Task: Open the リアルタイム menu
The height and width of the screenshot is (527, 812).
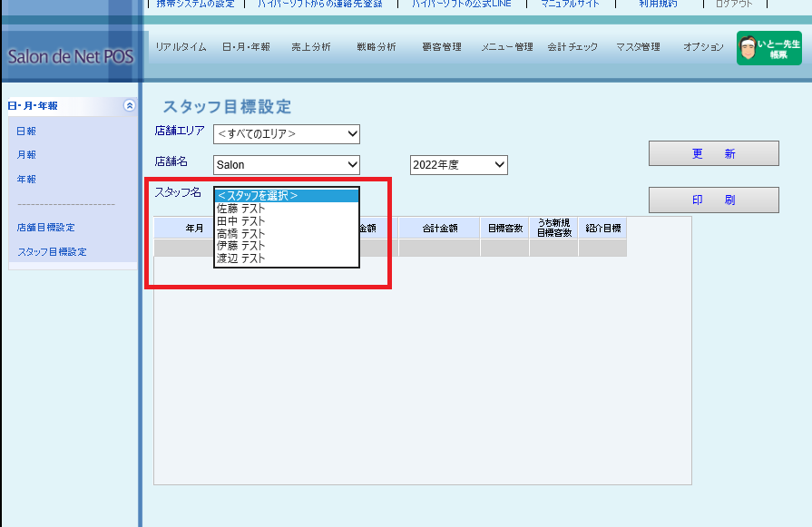Action: [x=181, y=47]
